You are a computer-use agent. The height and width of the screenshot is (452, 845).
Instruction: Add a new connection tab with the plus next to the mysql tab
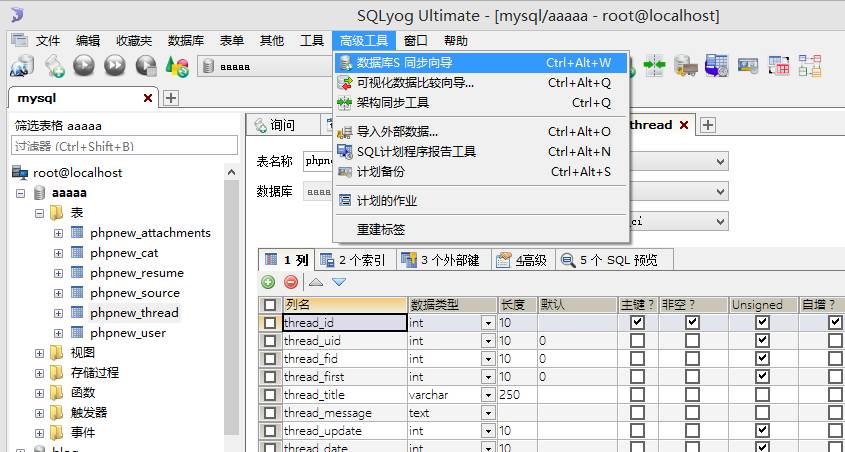171,98
